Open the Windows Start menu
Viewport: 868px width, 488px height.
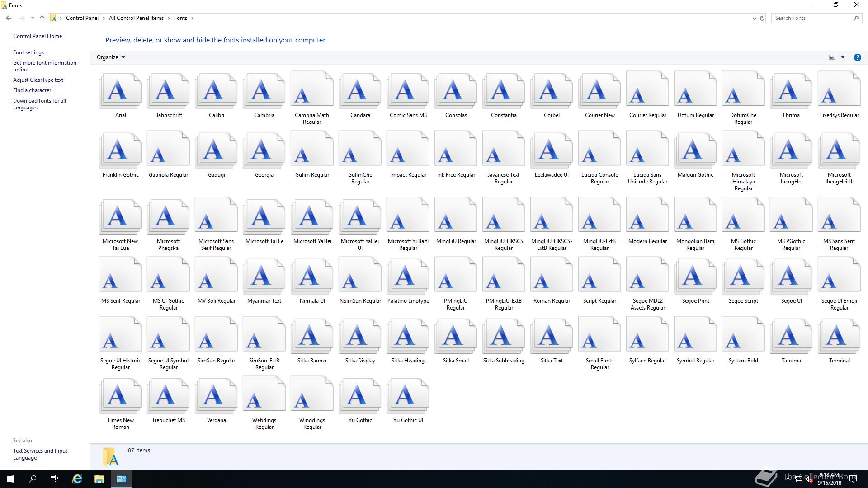[x=11, y=479]
